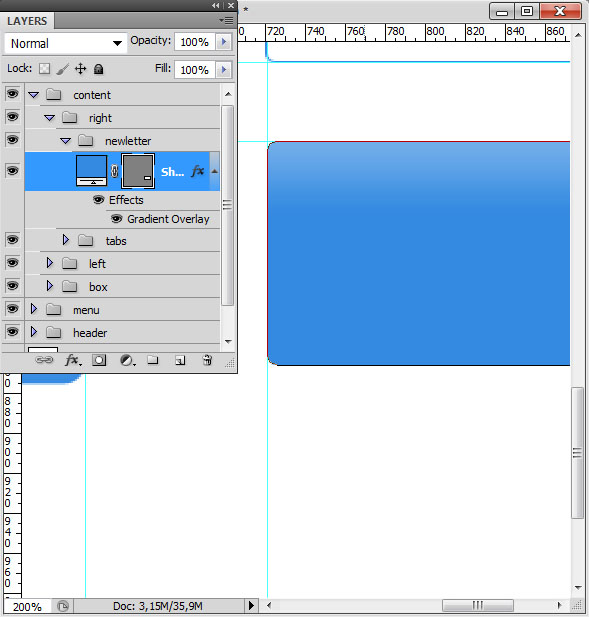Viewport: 589px width, 617px height.
Task: Hide the tabs group
Action: pyautogui.click(x=13, y=240)
